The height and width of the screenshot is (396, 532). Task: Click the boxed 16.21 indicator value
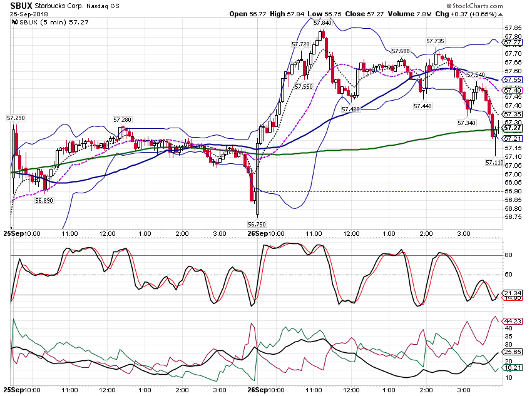[x=513, y=367]
